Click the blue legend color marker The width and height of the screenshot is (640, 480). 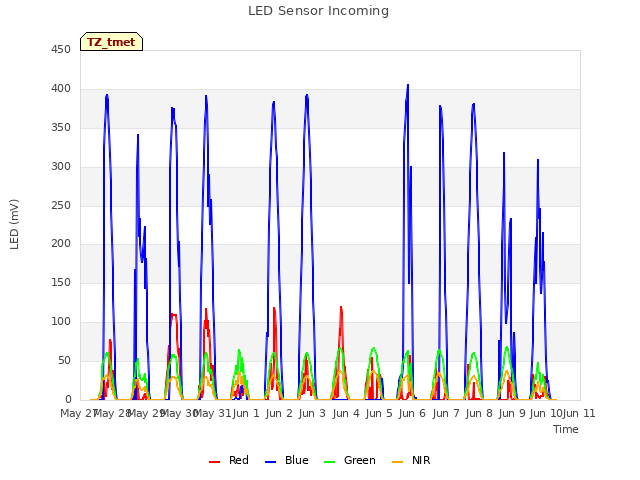coord(271,462)
